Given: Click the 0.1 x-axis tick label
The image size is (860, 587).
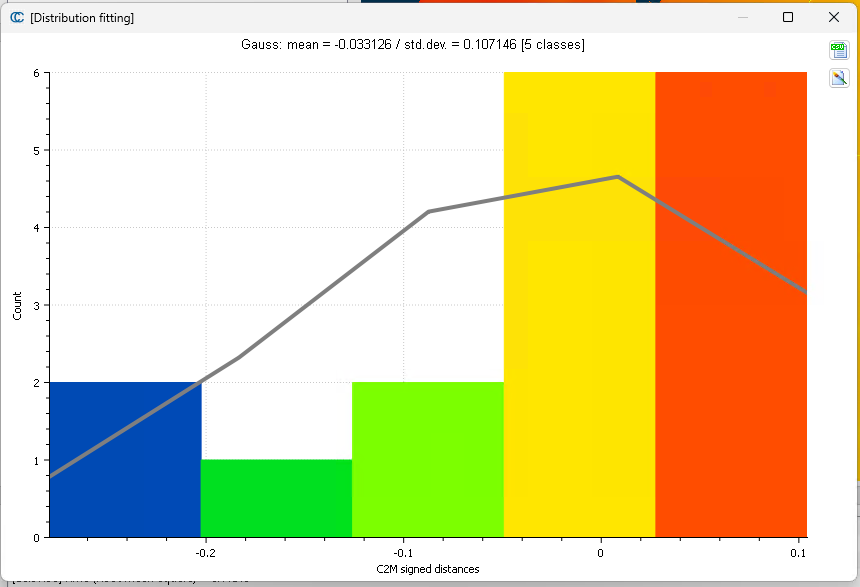Looking at the screenshot, I should click(x=798, y=553).
